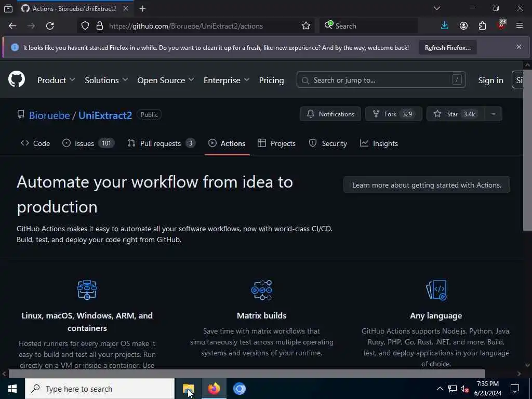Image resolution: width=532 pixels, height=399 pixels.
Task: Click the extension icon with badge 23
Action: [501, 25]
